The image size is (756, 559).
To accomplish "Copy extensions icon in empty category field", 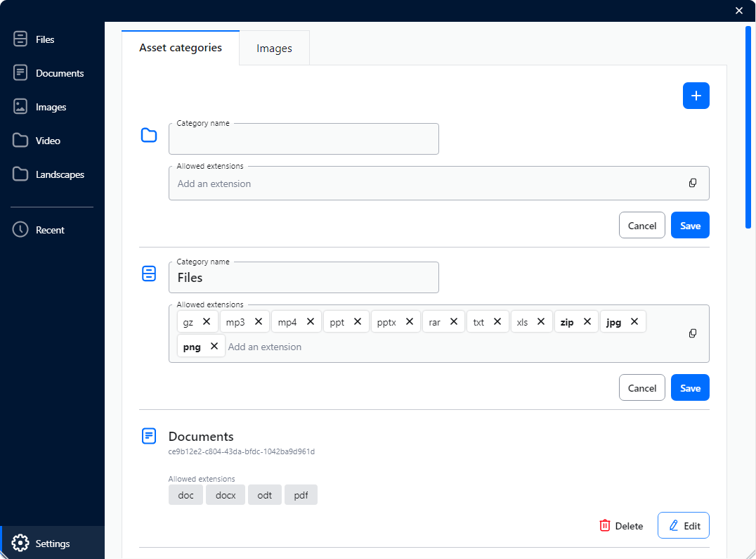I will coord(692,183).
